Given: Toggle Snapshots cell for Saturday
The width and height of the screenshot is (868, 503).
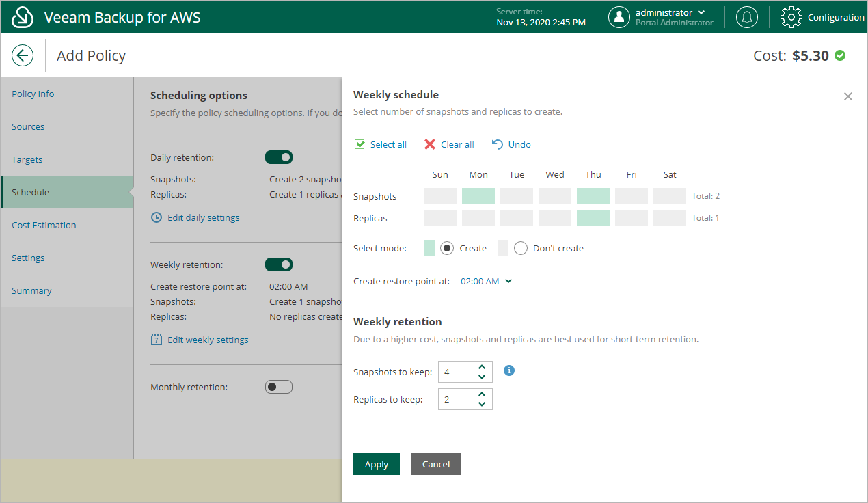Looking at the screenshot, I should click(670, 196).
